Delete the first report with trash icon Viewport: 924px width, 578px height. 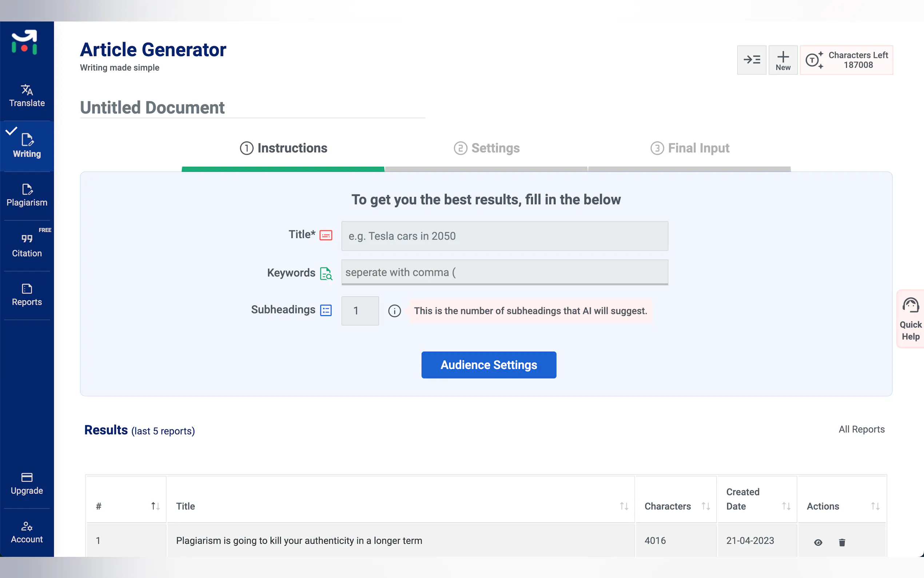tap(842, 542)
